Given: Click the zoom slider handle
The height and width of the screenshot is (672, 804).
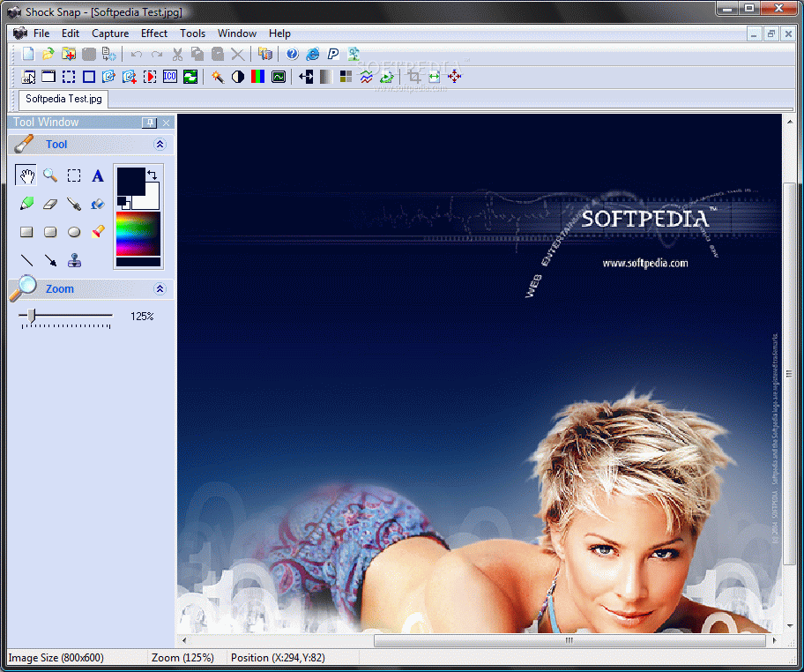Looking at the screenshot, I should pos(31,316).
